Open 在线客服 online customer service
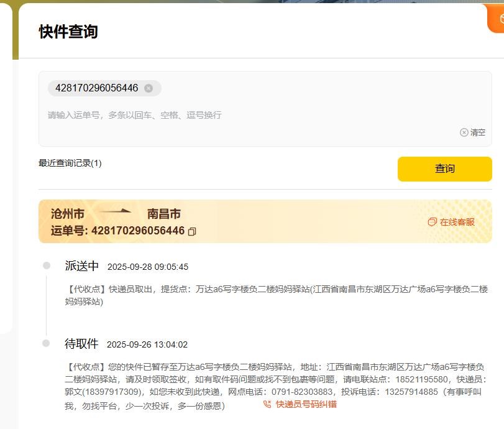 452,222
